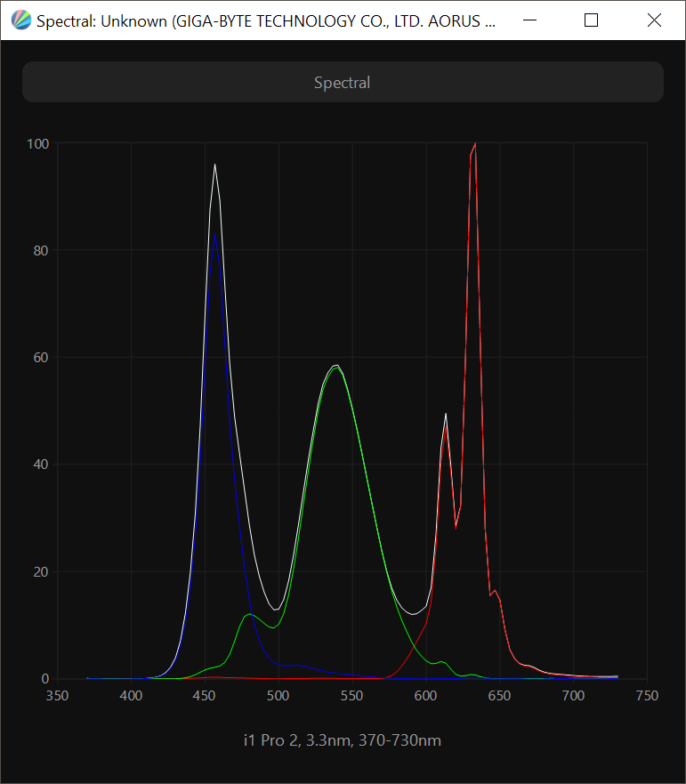Maximize the Spectral window
This screenshot has width=686, height=784.
coord(591,20)
